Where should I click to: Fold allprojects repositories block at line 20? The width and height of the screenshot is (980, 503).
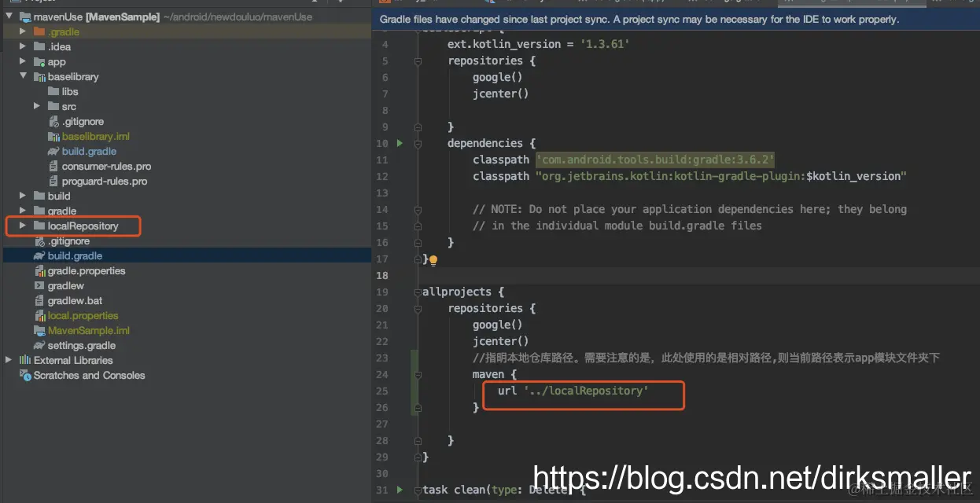tap(418, 308)
